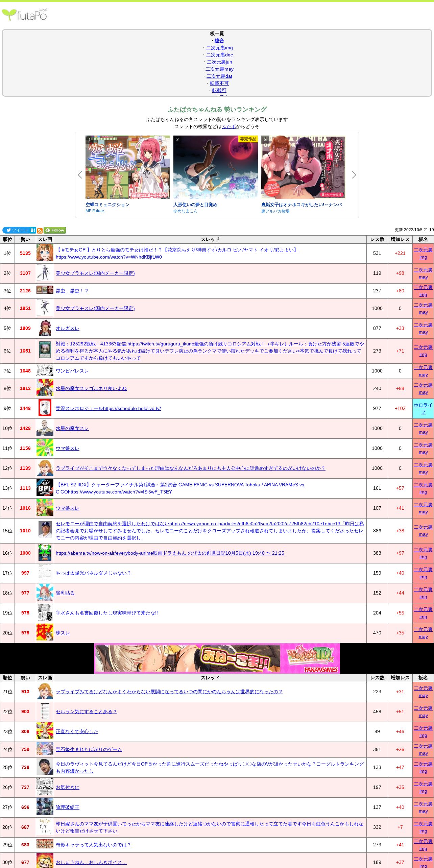
Task: Open the 宝石姫生まれたばかりのゲーム thread
Action: (x=89, y=749)
